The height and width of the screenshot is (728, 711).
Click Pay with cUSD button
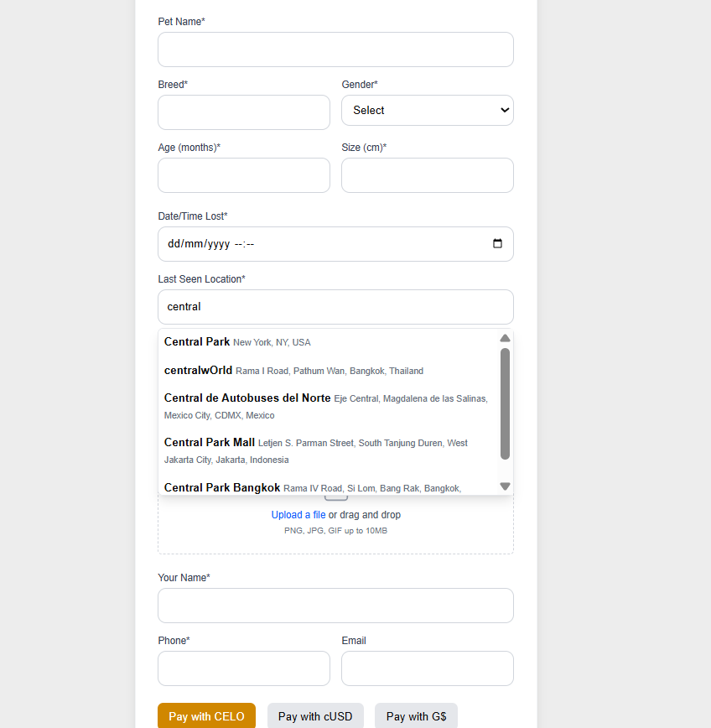coord(315,716)
